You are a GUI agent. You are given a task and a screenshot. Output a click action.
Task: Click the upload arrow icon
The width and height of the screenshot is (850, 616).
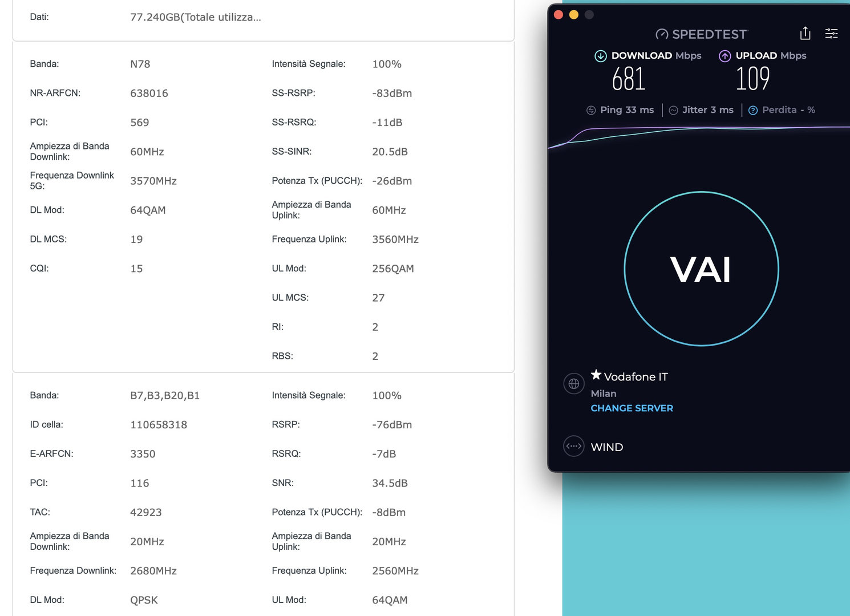(x=724, y=56)
